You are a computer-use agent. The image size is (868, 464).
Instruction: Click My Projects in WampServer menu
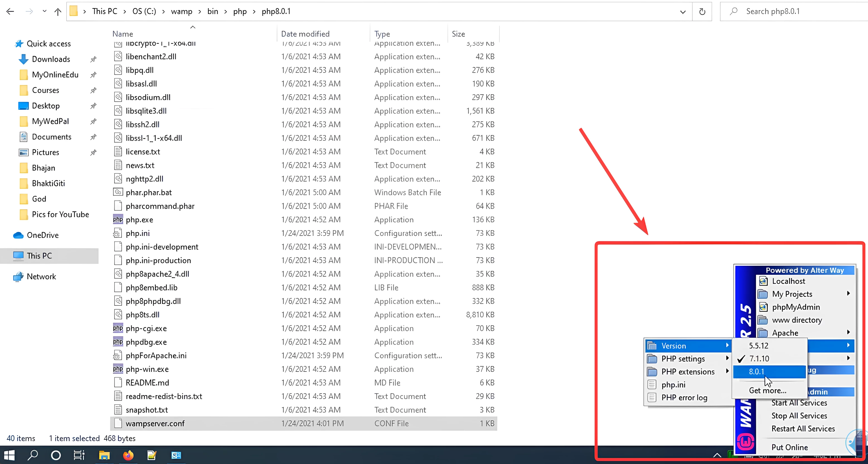click(792, 294)
